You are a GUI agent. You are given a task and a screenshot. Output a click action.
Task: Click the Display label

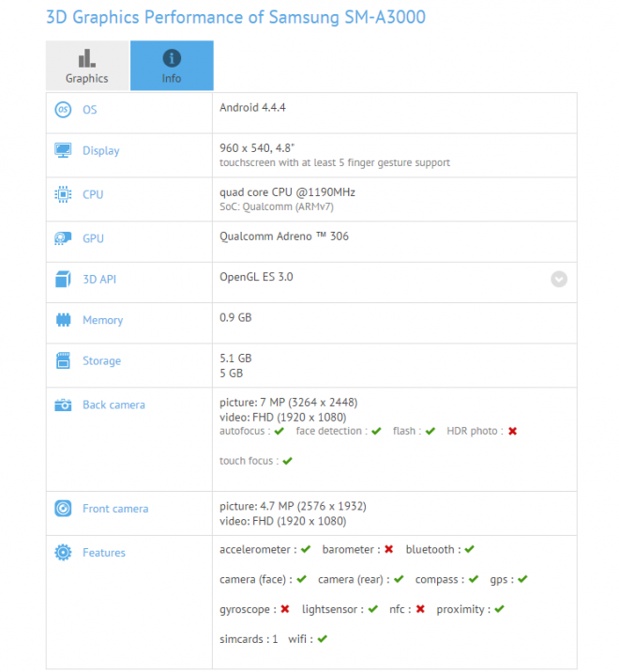[x=101, y=151]
